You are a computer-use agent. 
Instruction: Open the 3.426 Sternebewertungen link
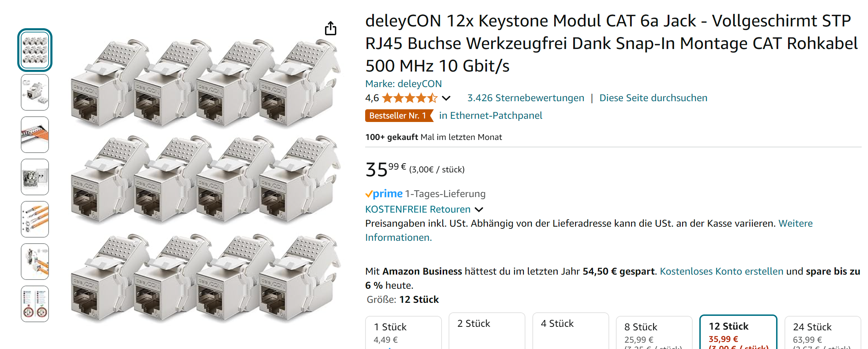pos(525,98)
